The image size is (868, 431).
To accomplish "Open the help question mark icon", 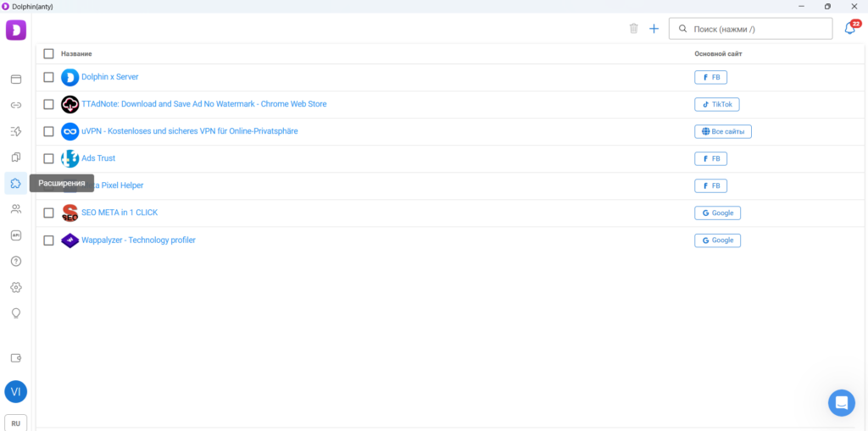I will pyautogui.click(x=15, y=261).
